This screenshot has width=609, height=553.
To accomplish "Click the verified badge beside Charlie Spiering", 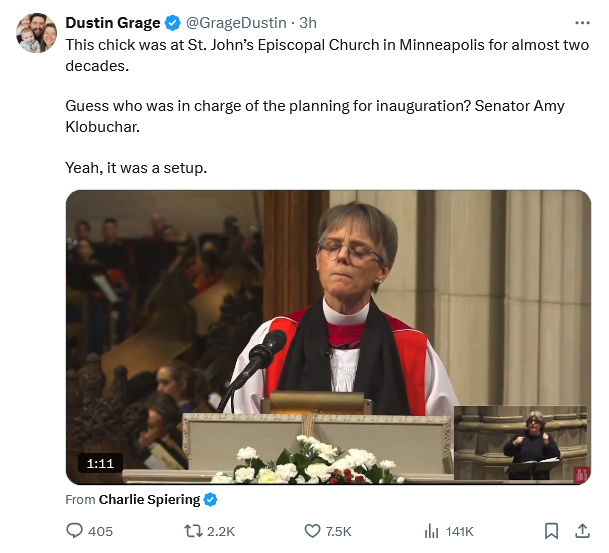I will pos(211,500).
